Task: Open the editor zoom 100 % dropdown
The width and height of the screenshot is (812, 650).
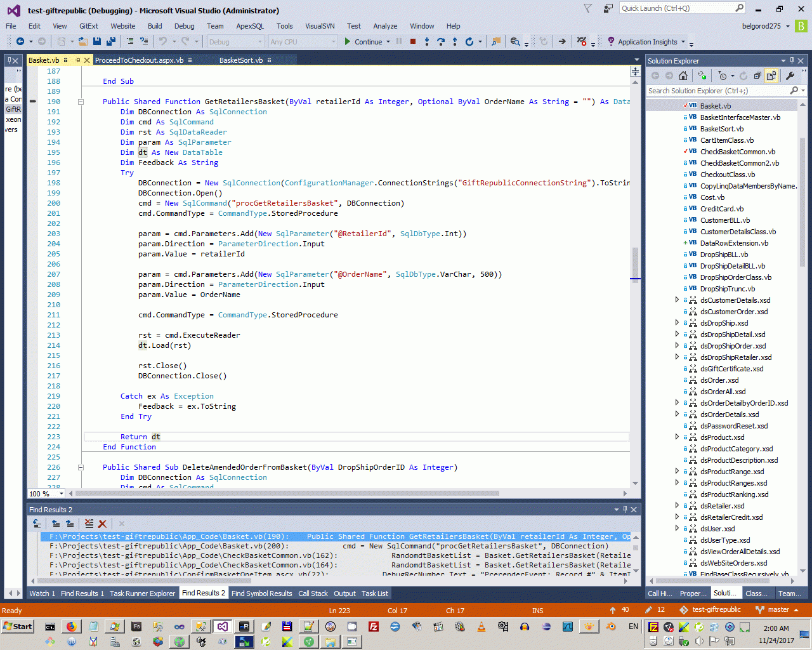Action: (x=62, y=494)
